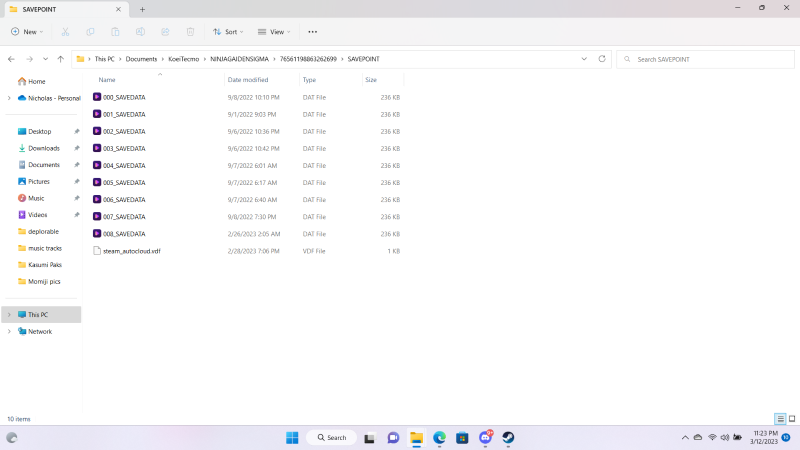
Task: Open the Windows Start menu
Action: click(x=292, y=438)
